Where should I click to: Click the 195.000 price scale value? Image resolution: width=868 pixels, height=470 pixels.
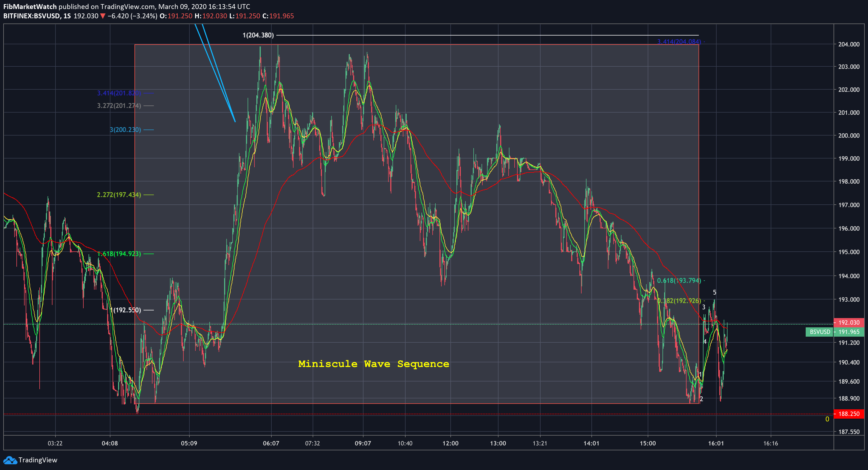(x=849, y=252)
